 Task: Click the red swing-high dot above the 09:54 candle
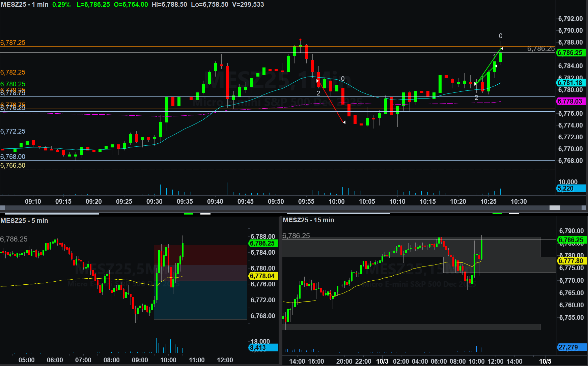click(300, 40)
